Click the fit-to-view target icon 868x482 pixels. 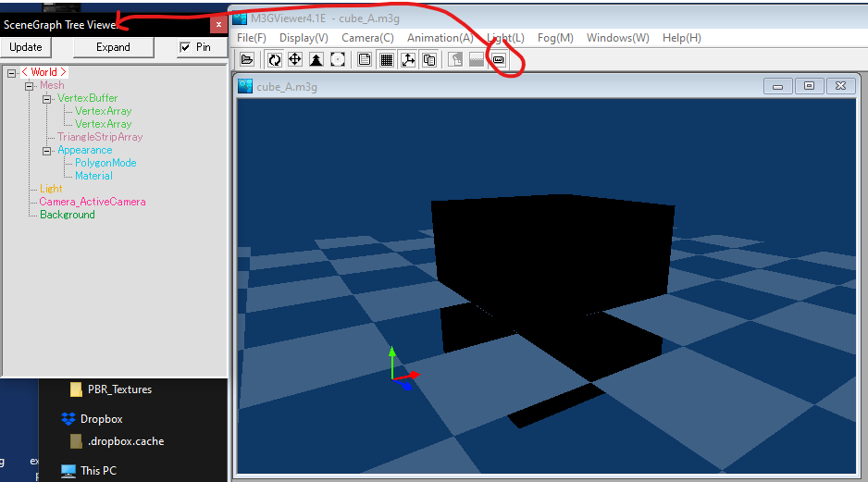point(338,60)
